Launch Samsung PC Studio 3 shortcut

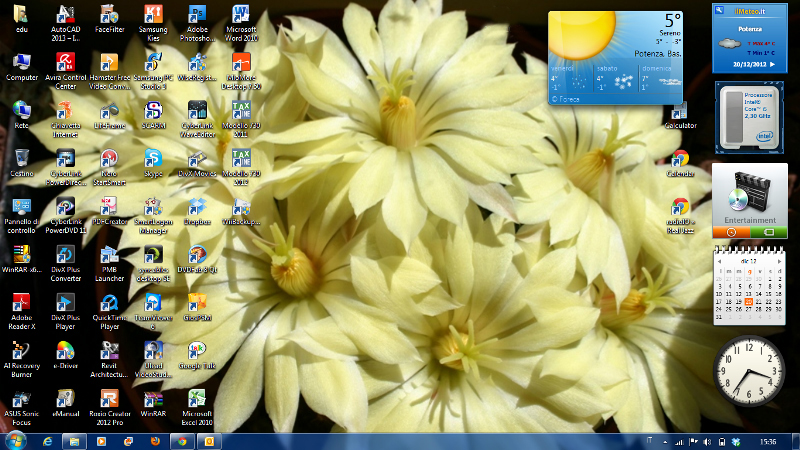(x=153, y=71)
